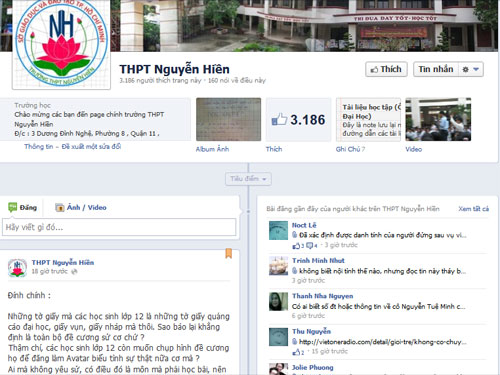Open Thanh Nha Nguyen profile link
This screenshot has width=500, height=375.
click(322, 296)
